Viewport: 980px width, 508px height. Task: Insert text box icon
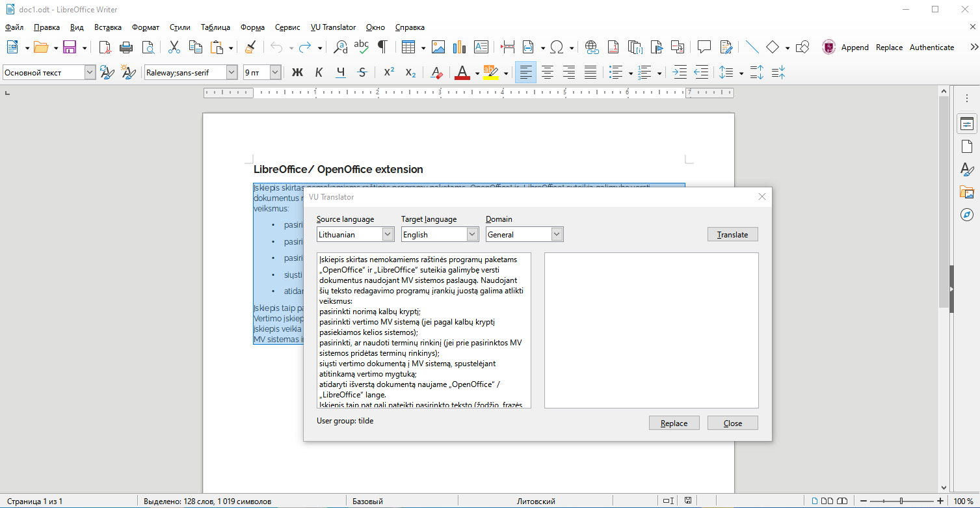(481, 47)
